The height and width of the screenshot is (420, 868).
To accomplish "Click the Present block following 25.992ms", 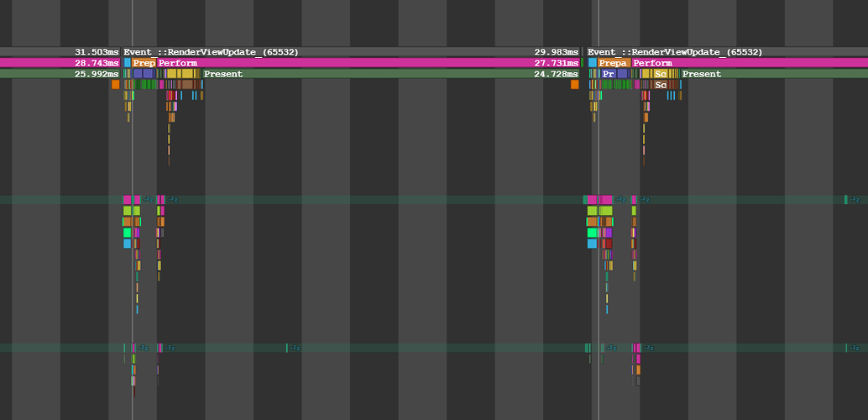I will 391,74.
